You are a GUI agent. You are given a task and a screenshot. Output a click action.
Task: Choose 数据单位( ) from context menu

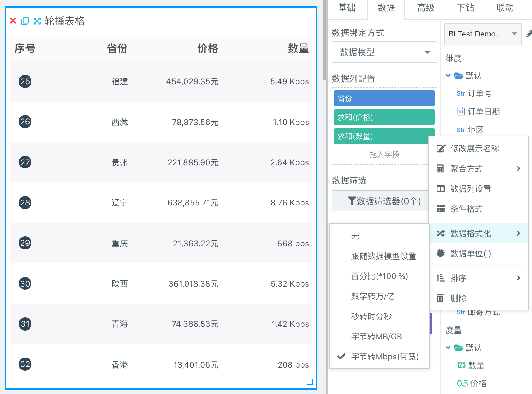479,254
